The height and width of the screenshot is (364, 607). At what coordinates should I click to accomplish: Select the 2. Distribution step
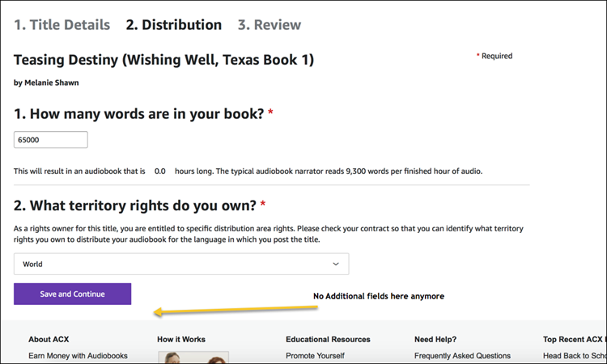coord(173,24)
